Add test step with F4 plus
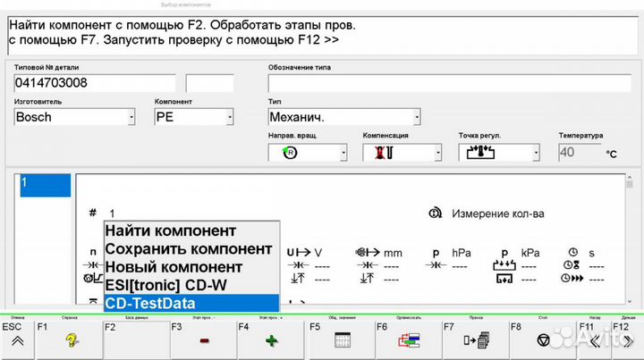This screenshot has height=360, width=644. pyautogui.click(x=271, y=339)
